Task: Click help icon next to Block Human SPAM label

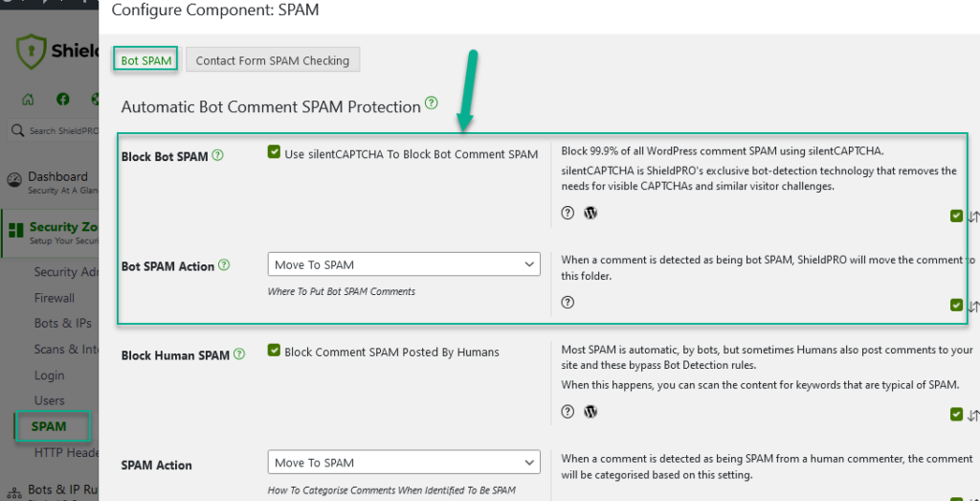Action: coord(239,353)
